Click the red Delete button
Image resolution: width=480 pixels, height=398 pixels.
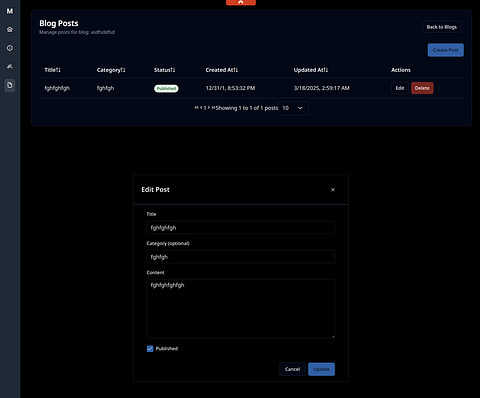point(422,88)
